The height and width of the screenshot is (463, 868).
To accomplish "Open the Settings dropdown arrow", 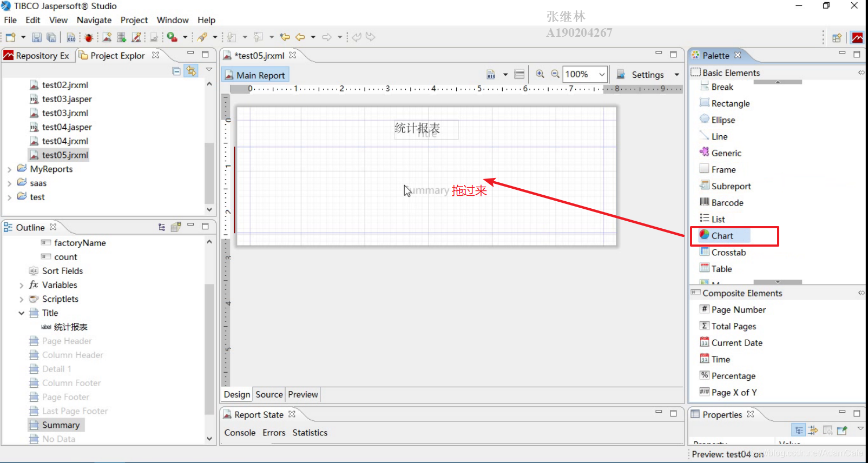I will pos(676,75).
